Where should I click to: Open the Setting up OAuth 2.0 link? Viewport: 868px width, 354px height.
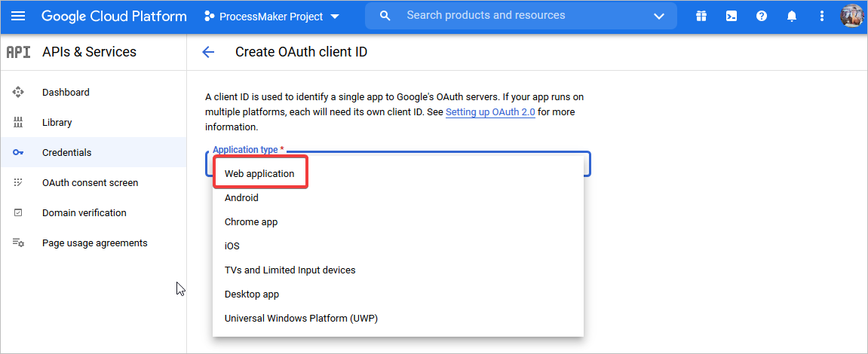490,111
